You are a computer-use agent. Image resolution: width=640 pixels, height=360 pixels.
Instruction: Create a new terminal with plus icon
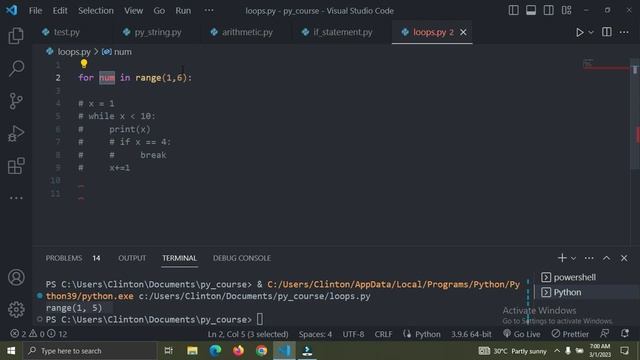click(x=562, y=258)
